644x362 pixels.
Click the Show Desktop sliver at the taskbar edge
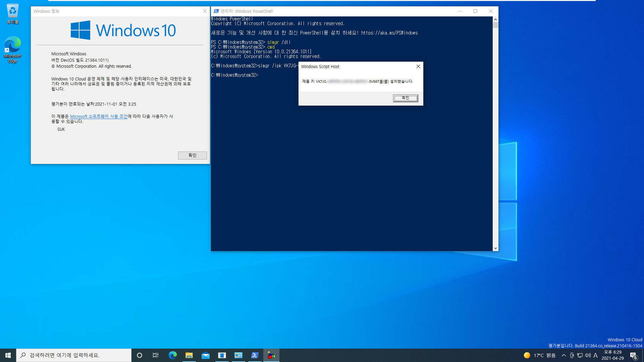643,355
